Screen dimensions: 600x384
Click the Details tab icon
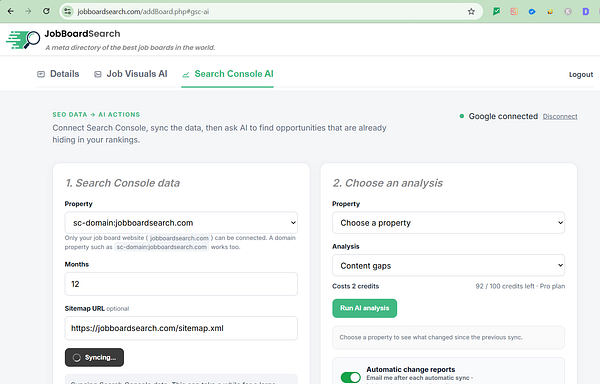pos(41,74)
